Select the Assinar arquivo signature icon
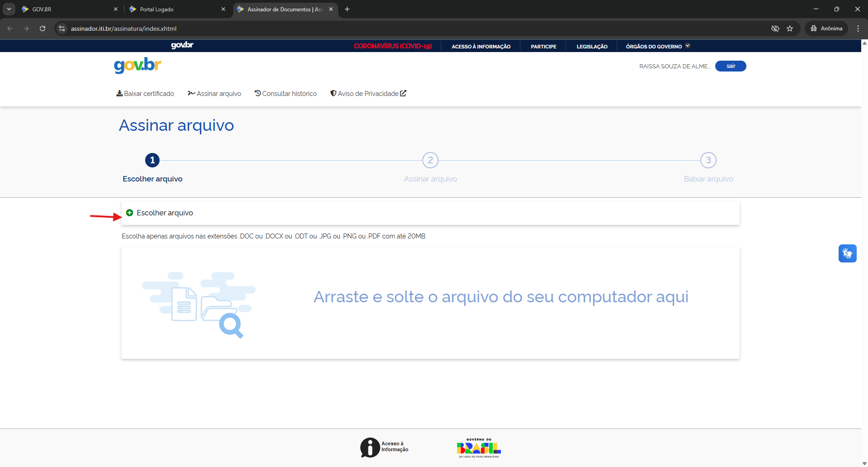This screenshot has height=467, width=868. click(x=192, y=93)
